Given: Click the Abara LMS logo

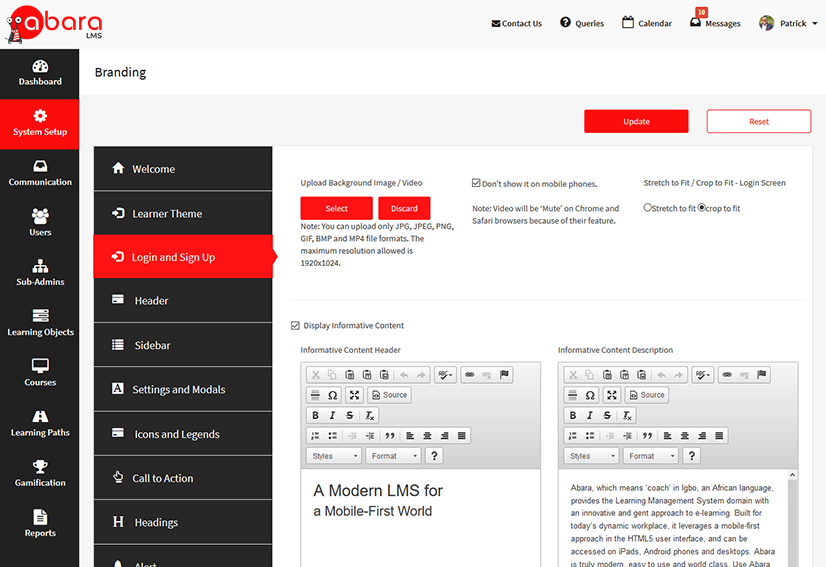Looking at the screenshot, I should [x=54, y=24].
